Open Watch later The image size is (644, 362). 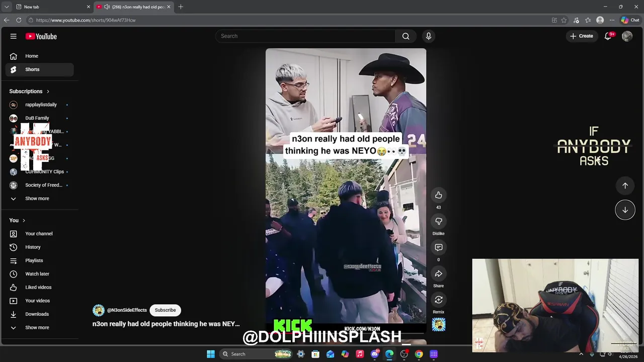(x=39, y=274)
